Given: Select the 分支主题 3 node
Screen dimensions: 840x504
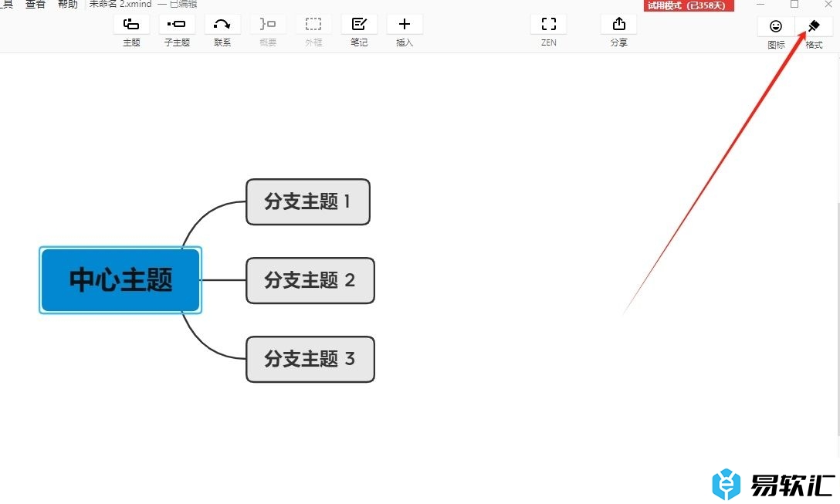Looking at the screenshot, I should (x=310, y=359).
